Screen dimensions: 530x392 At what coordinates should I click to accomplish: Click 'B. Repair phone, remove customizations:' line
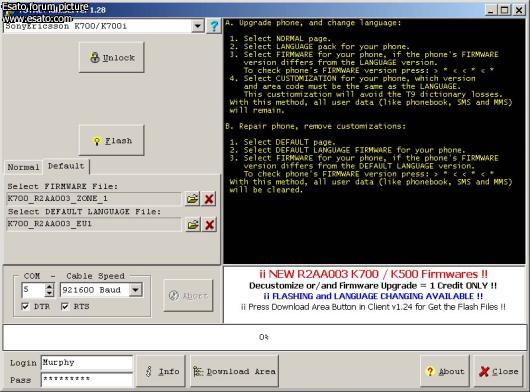click(x=315, y=126)
